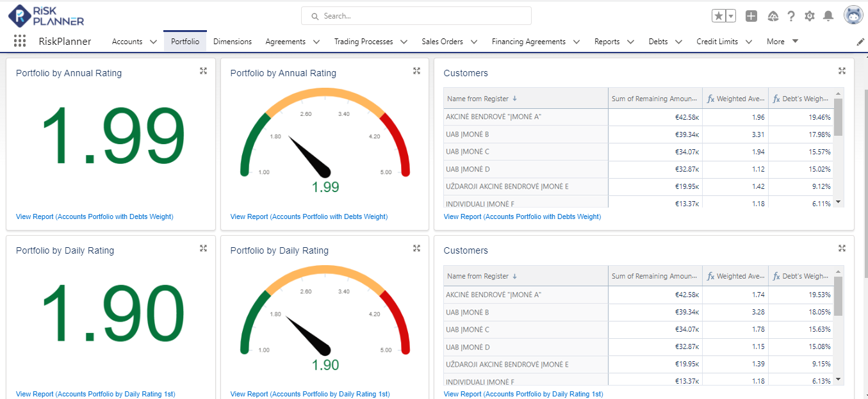Open the Setup gear icon

[810, 16]
